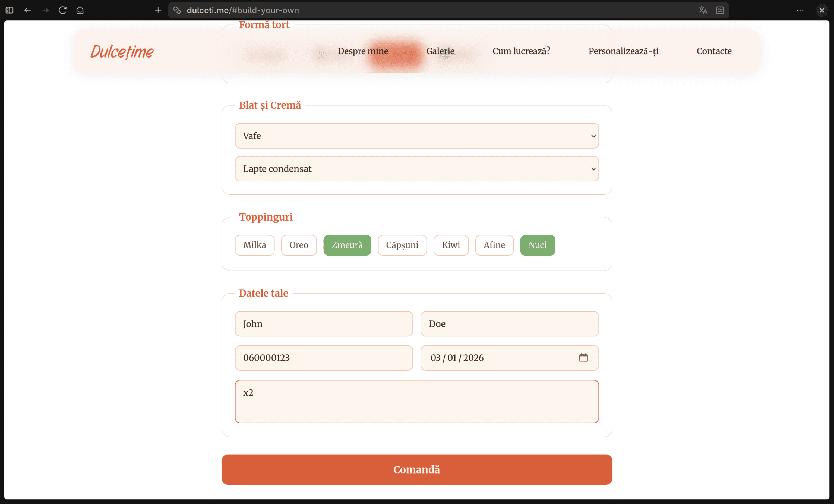The width and height of the screenshot is (834, 504).
Task: Expand the Vafe cake base dropdown
Action: tap(417, 136)
